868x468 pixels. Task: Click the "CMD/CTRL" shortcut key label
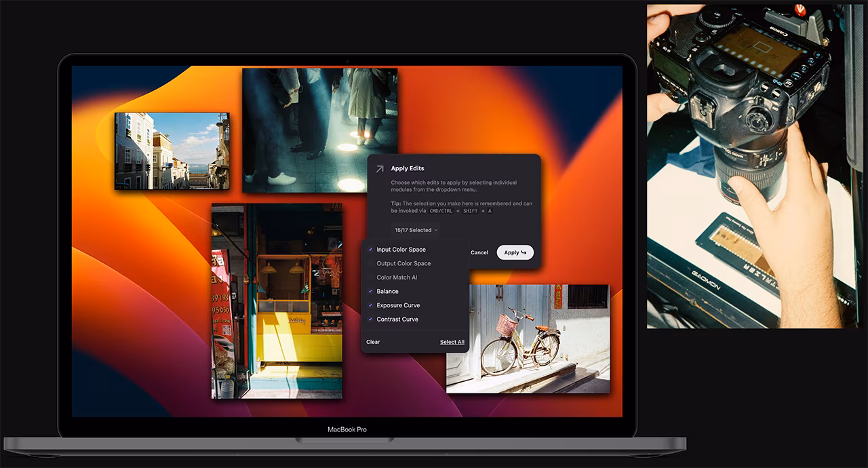(440, 211)
